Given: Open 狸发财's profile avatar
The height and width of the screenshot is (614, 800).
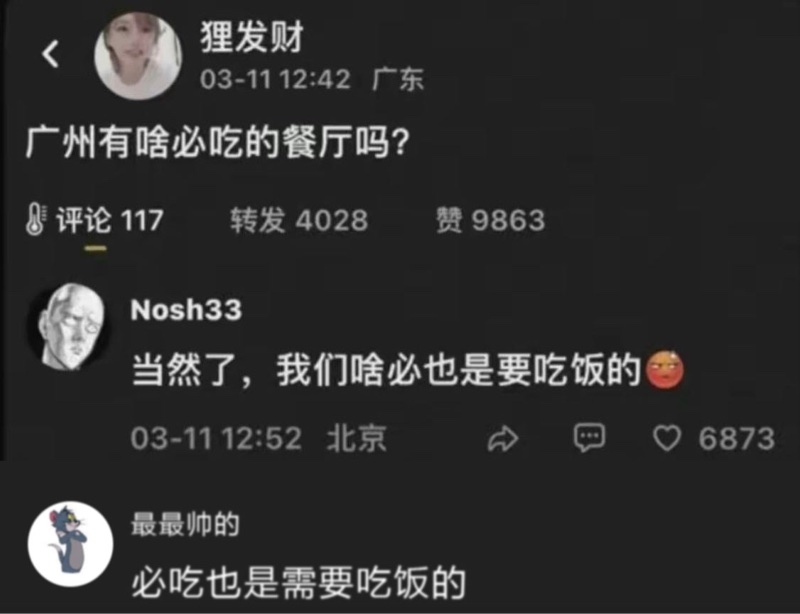Looking at the screenshot, I should click(x=138, y=56).
